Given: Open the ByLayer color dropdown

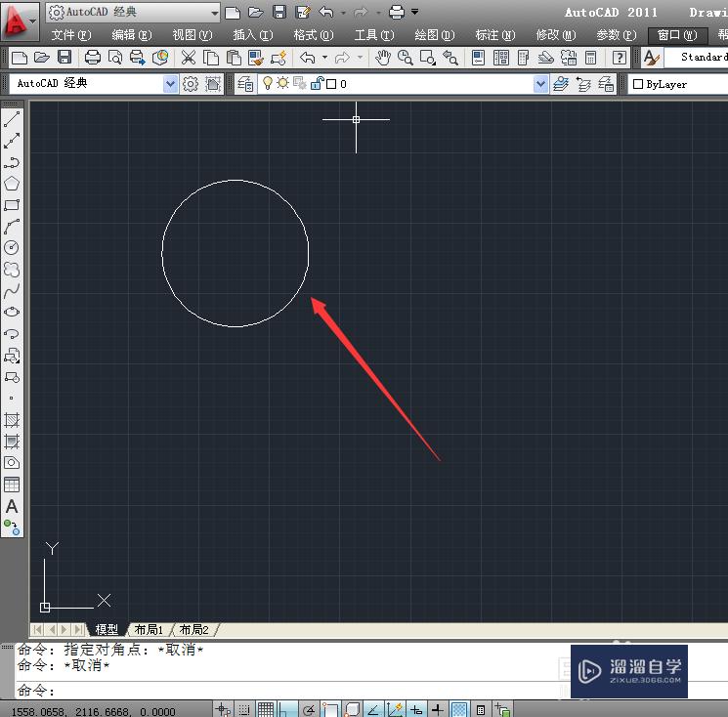Looking at the screenshot, I should (678, 84).
